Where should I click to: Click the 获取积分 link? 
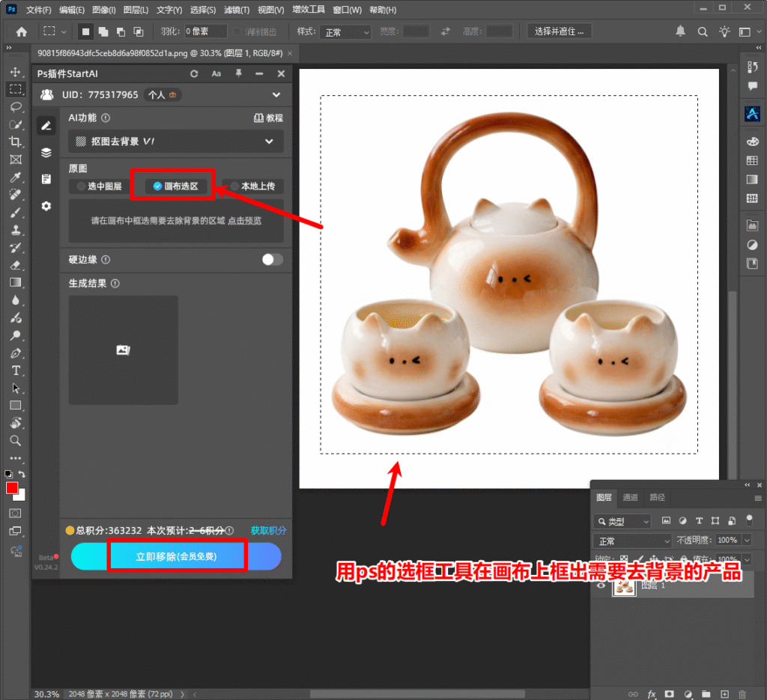point(269,530)
